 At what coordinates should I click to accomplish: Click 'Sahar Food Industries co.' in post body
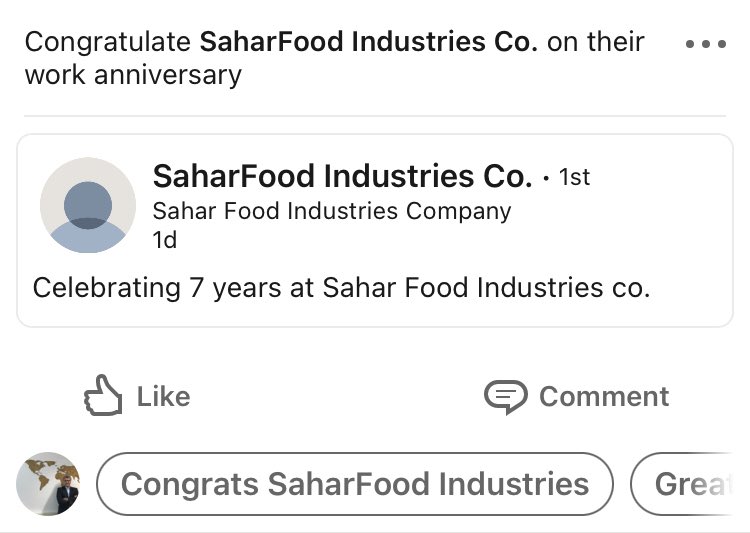click(x=486, y=288)
